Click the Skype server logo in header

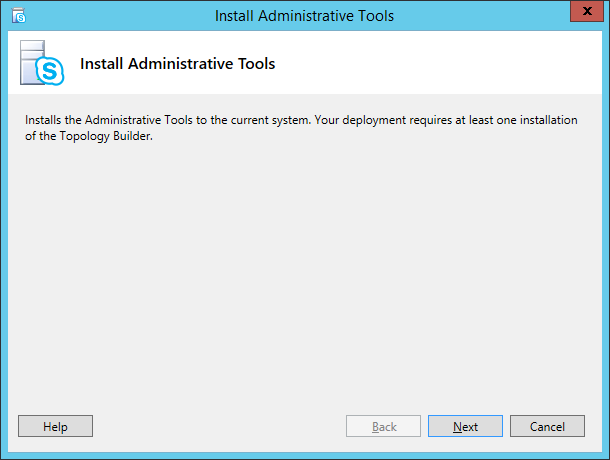click(42, 63)
